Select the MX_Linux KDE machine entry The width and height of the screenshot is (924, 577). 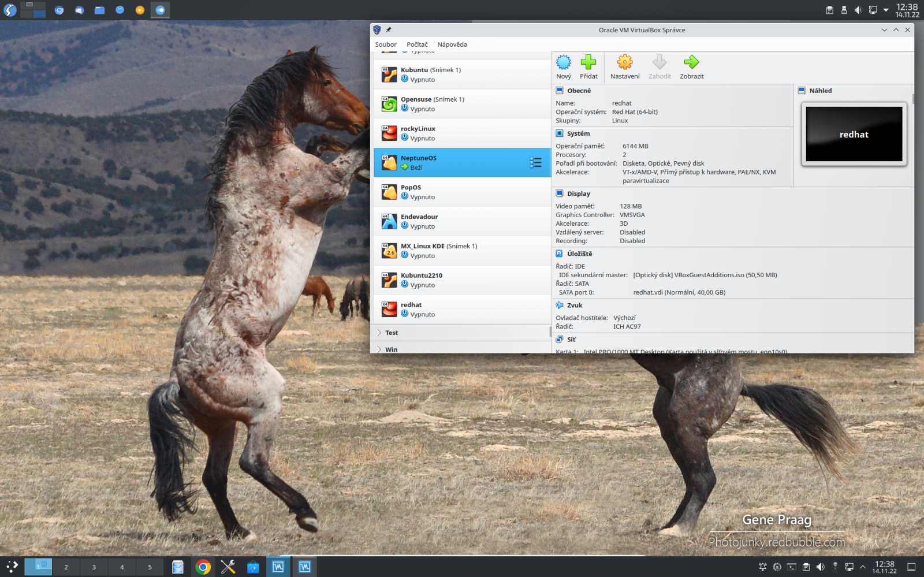[463, 251]
